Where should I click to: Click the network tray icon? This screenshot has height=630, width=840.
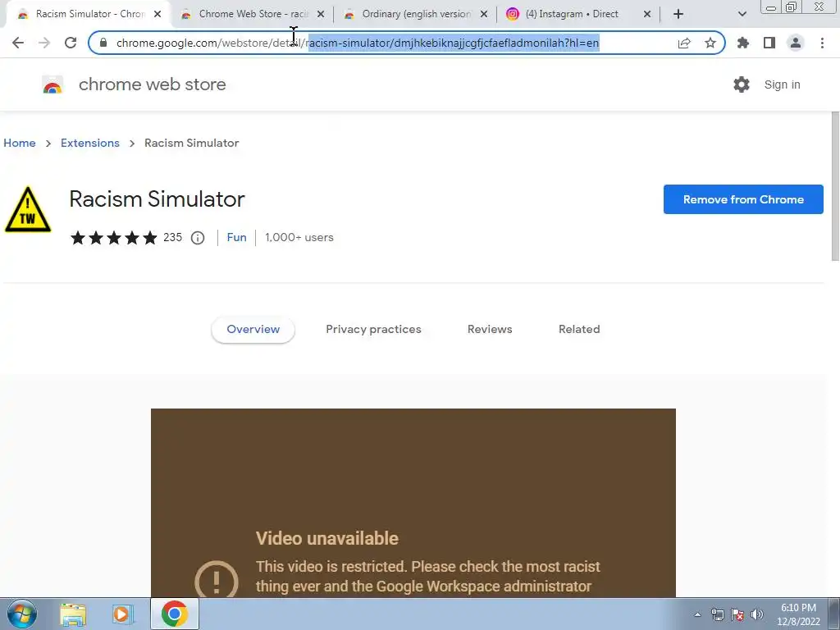717,614
